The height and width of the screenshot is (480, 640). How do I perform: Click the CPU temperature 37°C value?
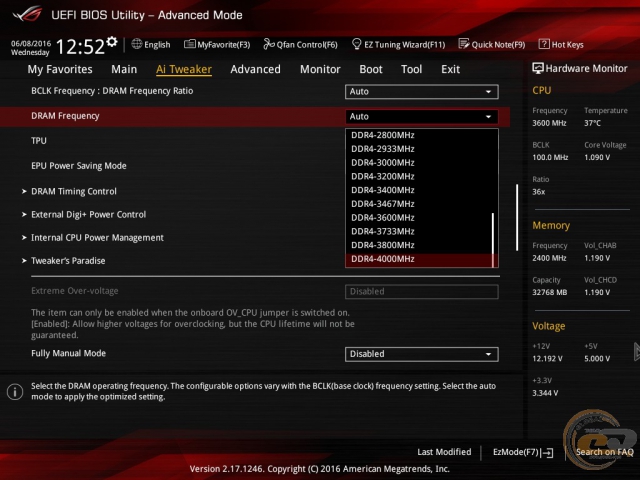pos(592,123)
